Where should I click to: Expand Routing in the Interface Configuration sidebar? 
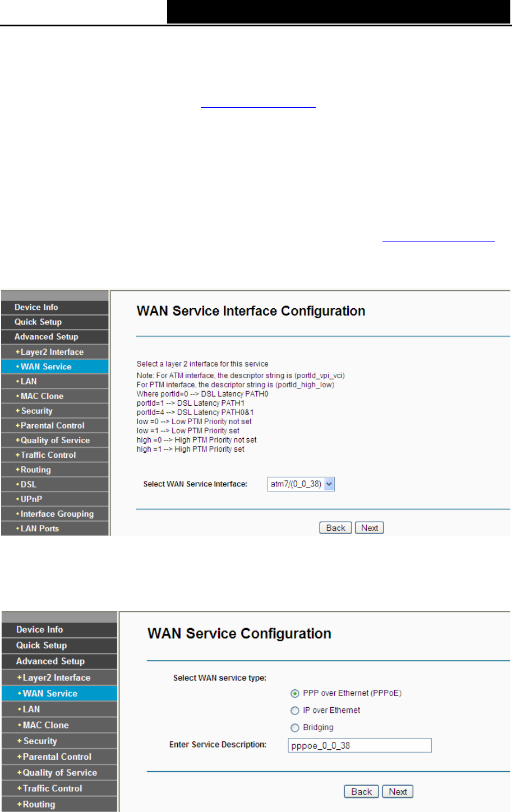[54, 470]
